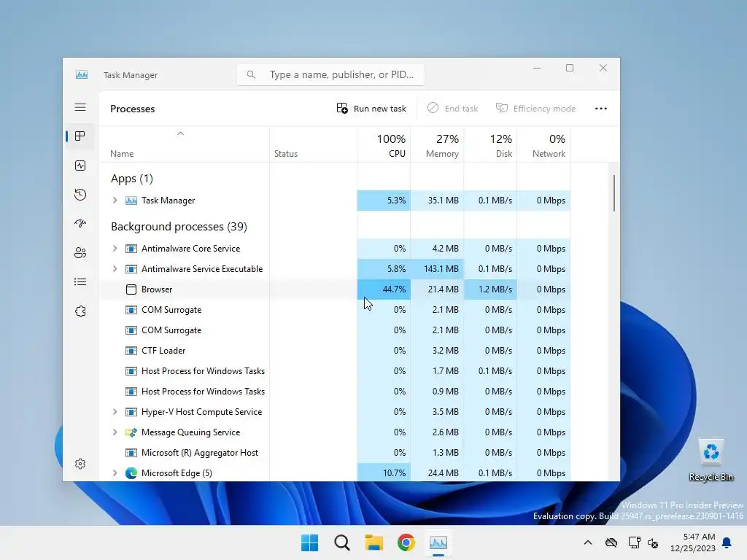Click the Run new task button

pyautogui.click(x=371, y=109)
